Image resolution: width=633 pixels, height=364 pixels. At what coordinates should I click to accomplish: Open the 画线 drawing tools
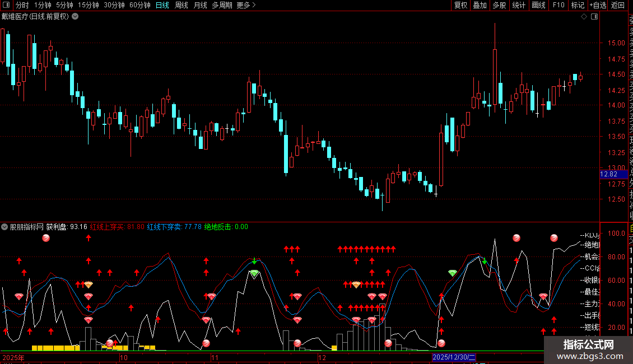[x=538, y=5]
